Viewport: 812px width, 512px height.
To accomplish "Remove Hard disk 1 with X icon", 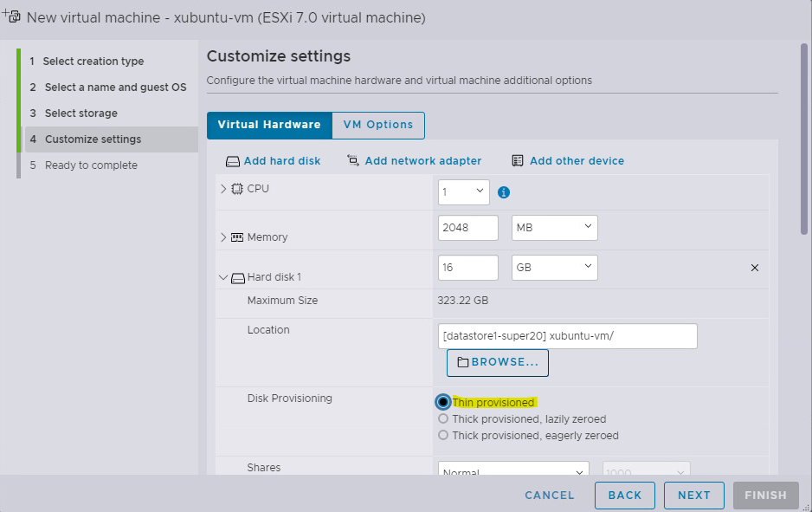I will [x=754, y=269].
